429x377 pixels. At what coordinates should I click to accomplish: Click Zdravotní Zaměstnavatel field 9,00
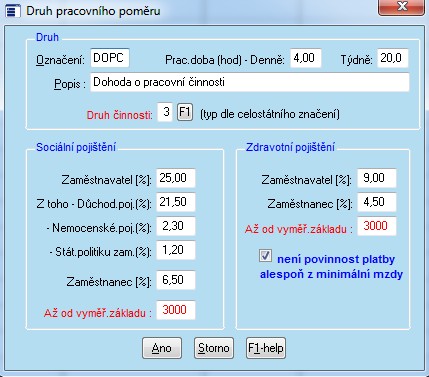pyautogui.click(x=377, y=178)
